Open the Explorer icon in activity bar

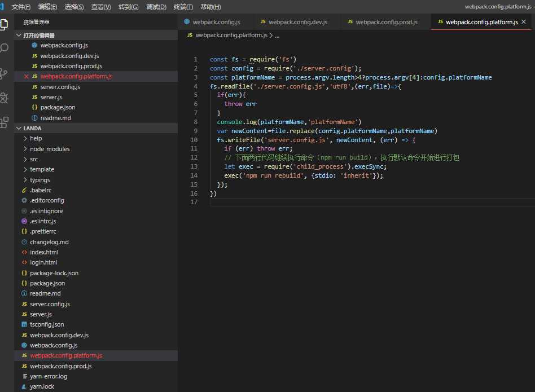(5, 24)
